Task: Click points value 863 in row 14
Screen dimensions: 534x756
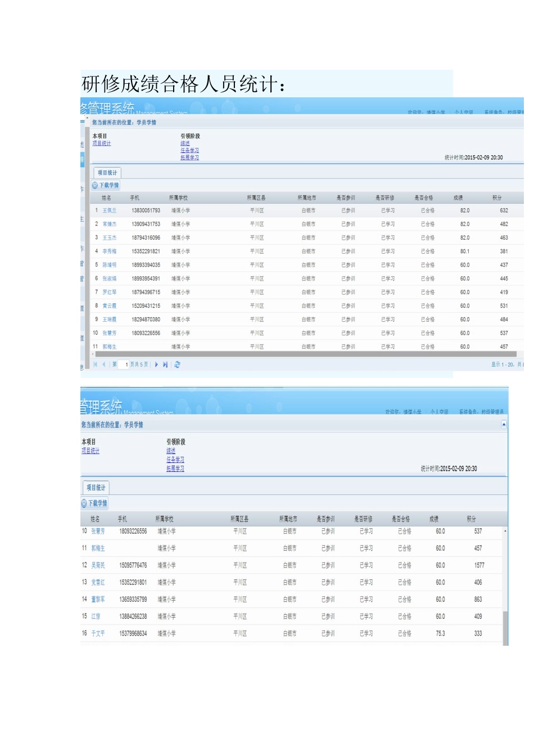Action: click(x=478, y=600)
